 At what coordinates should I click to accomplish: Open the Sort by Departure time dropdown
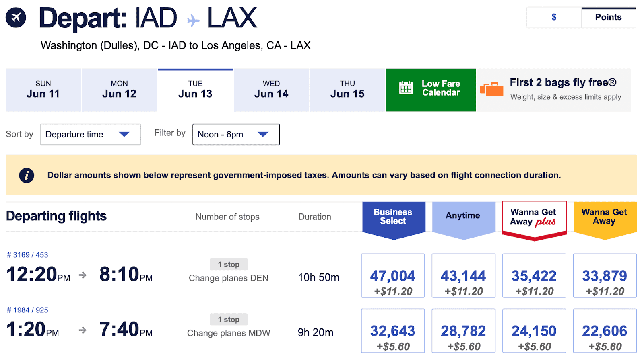pos(90,134)
